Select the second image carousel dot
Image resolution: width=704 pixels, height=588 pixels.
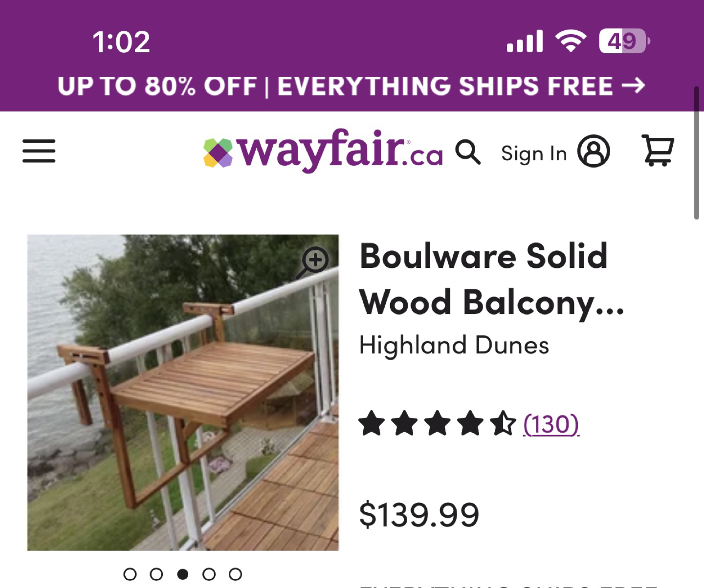[x=156, y=574]
